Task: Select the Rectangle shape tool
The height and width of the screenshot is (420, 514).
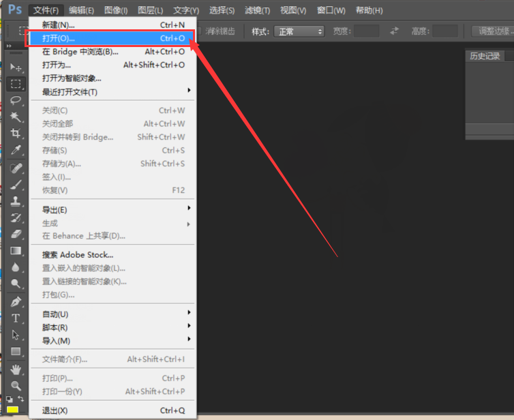Action: click(16, 351)
